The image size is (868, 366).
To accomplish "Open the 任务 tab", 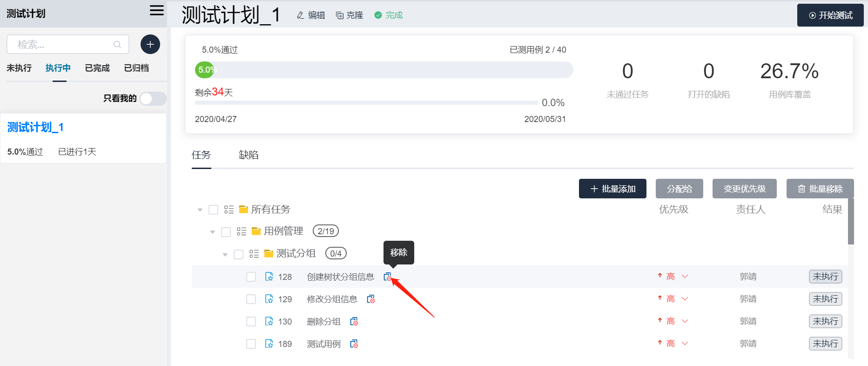I will [201, 155].
